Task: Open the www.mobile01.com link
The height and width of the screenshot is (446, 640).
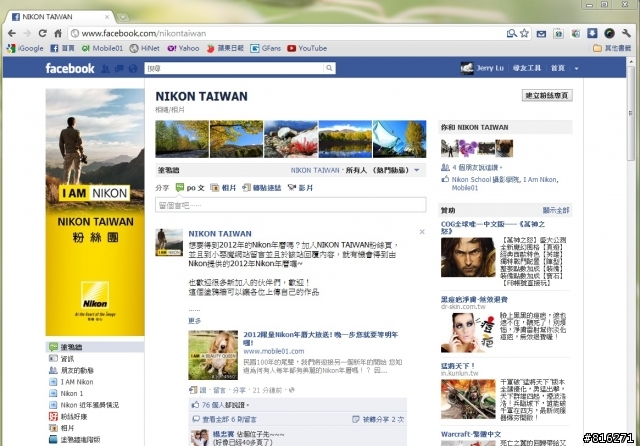Action: [x=274, y=351]
